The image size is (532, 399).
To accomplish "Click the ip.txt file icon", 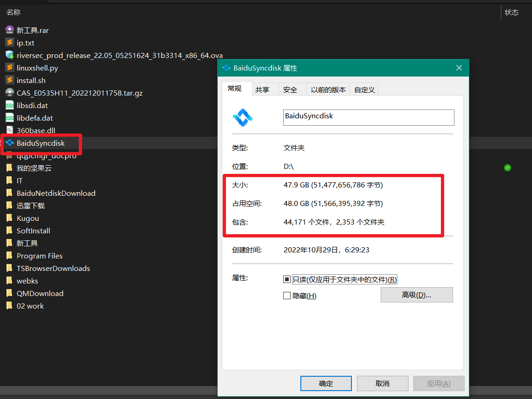I will 9,43.
